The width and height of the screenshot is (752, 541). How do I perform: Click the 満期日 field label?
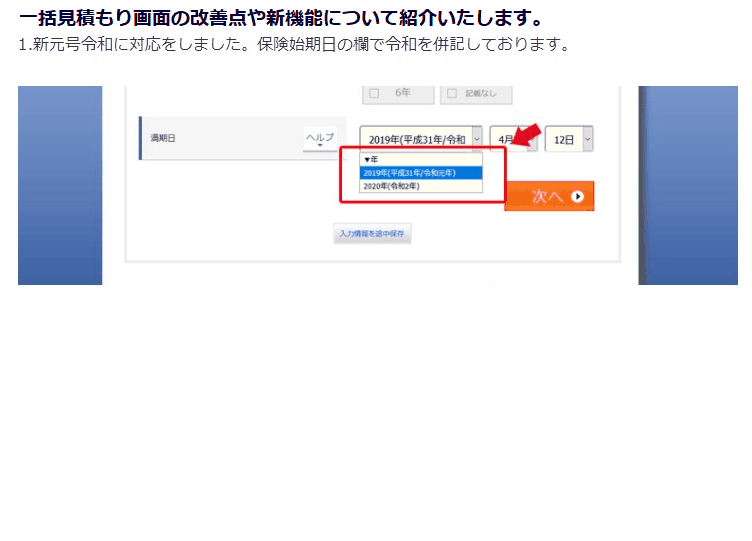(x=163, y=138)
